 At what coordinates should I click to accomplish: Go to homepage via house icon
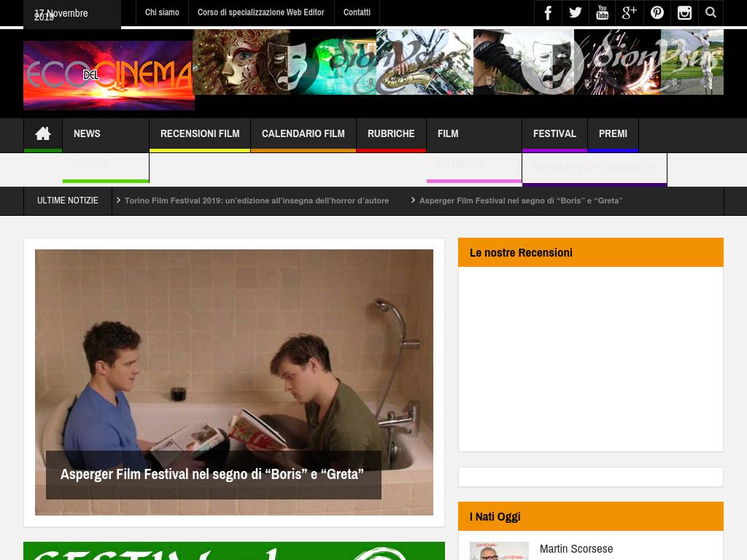pos(43,134)
